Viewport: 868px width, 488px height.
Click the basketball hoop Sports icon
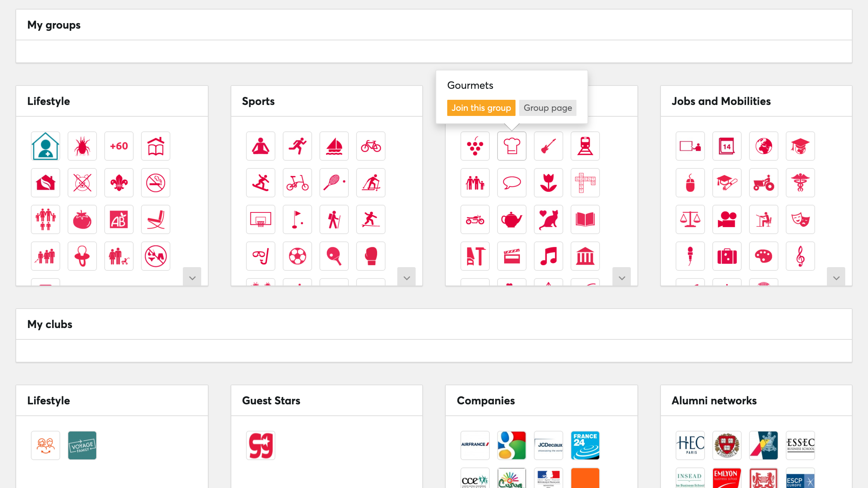(261, 219)
